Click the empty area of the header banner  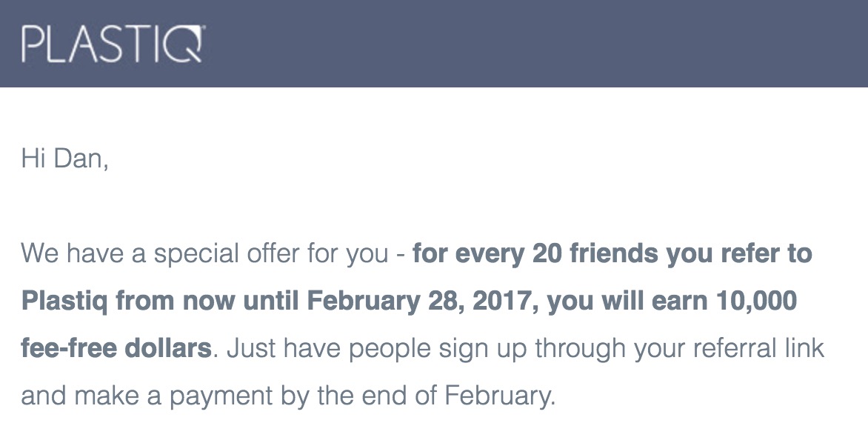pos(533,44)
